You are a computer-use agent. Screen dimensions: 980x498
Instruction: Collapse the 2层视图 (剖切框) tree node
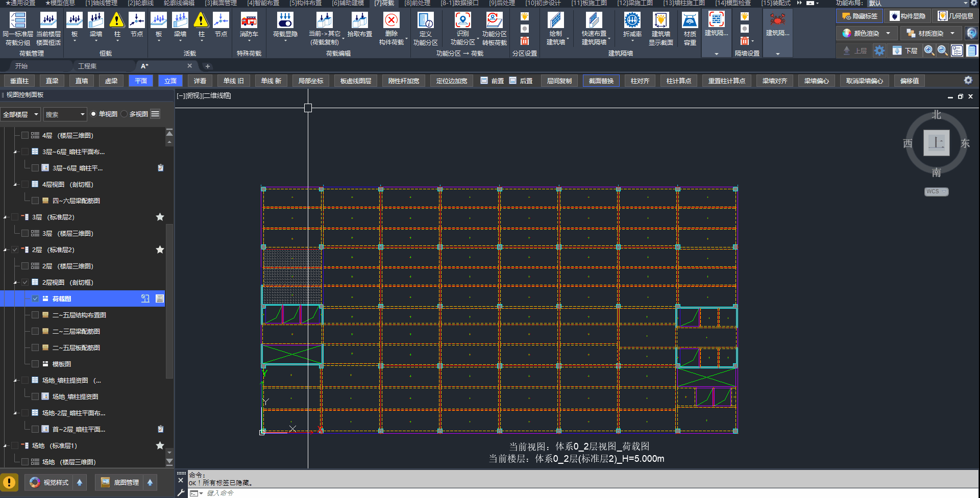15,282
